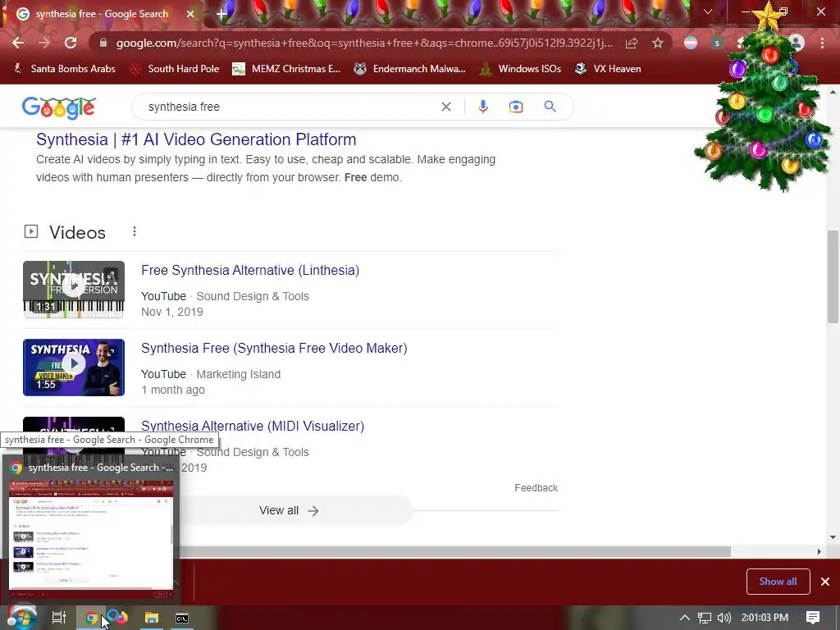
Task: Click the YouTube source under Linthesia video
Action: coord(163,296)
